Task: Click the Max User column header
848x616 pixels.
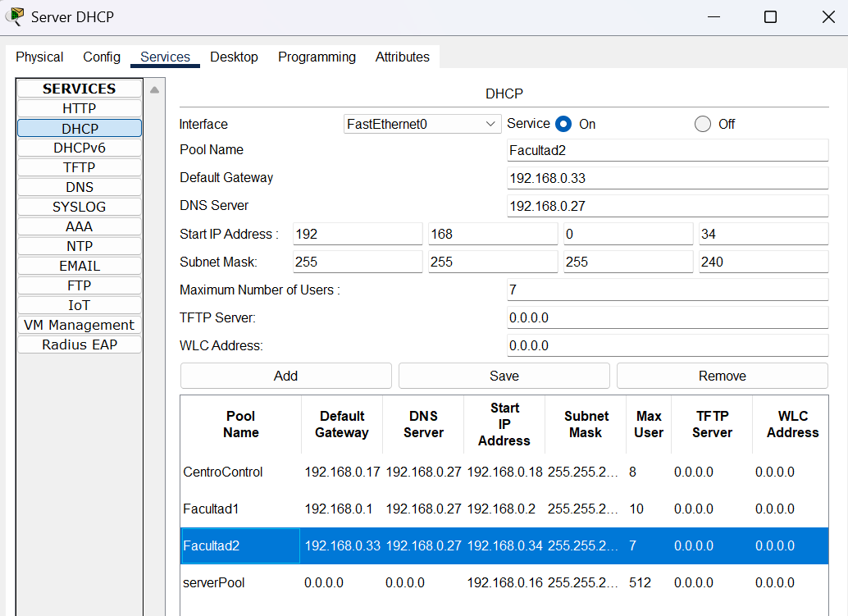Action: click(649, 425)
